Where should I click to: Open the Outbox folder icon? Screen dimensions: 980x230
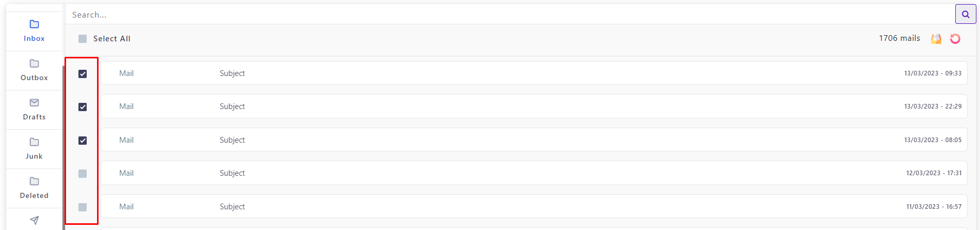point(34,64)
